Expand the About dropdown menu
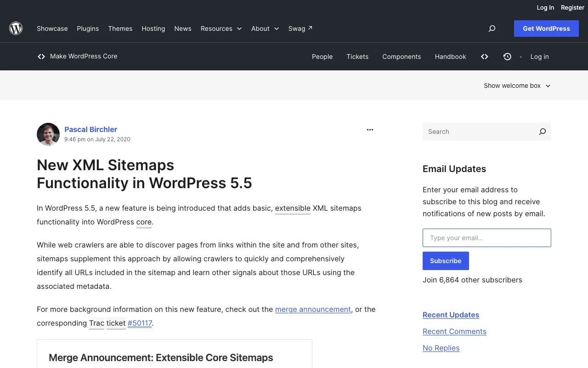This screenshot has width=588, height=368. tap(265, 29)
